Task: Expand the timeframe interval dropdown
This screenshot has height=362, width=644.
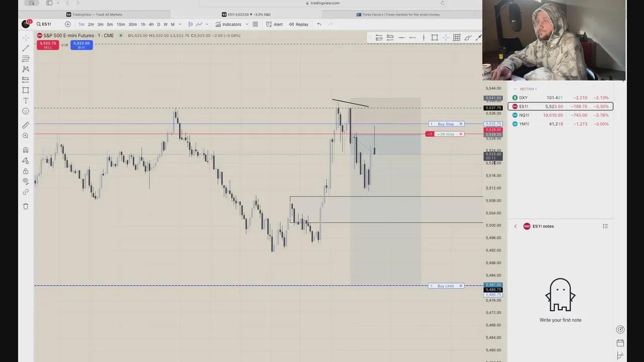Action: [180, 24]
